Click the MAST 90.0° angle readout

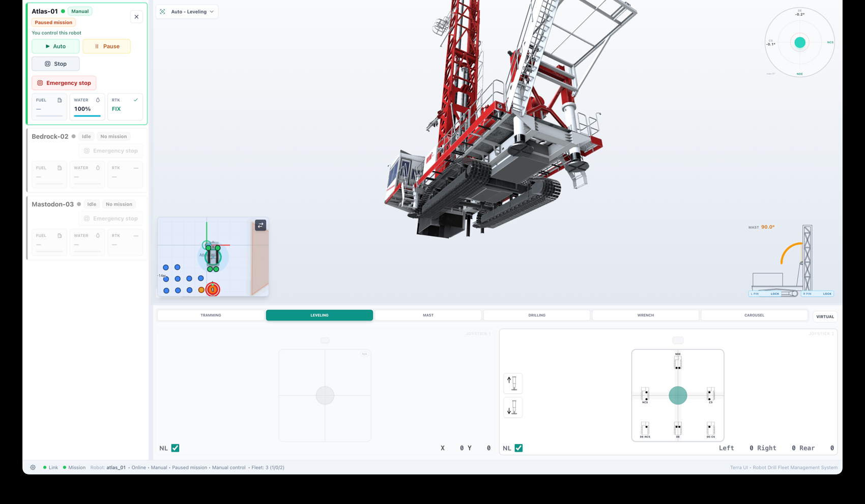(762, 227)
